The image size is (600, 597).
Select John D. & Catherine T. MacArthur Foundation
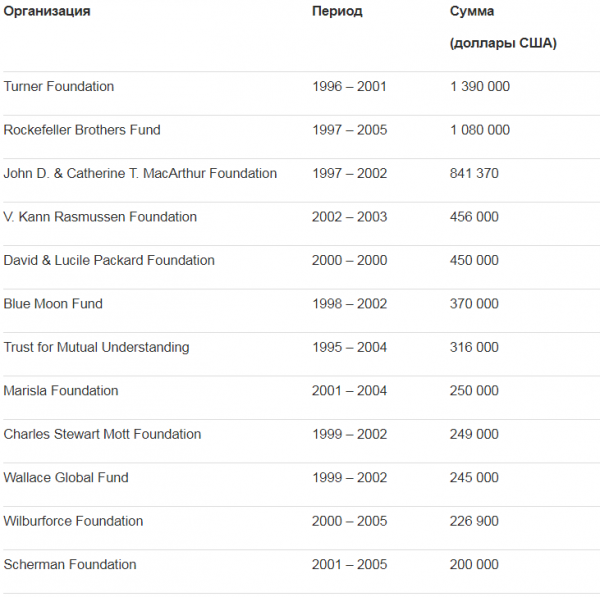[x=140, y=174]
